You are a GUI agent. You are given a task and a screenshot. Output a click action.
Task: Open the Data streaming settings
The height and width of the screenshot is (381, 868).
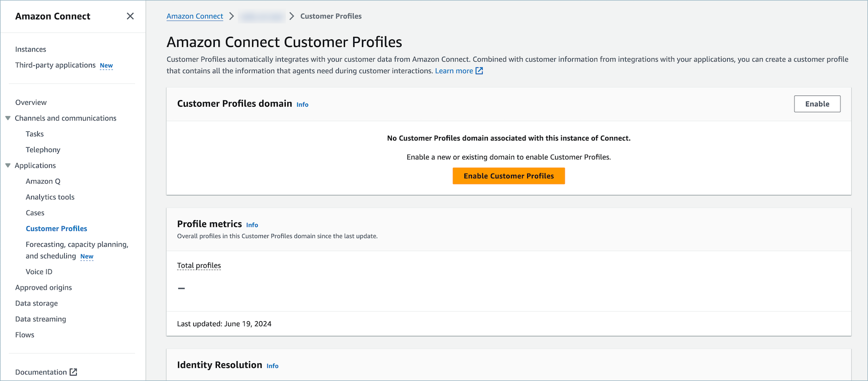click(41, 319)
